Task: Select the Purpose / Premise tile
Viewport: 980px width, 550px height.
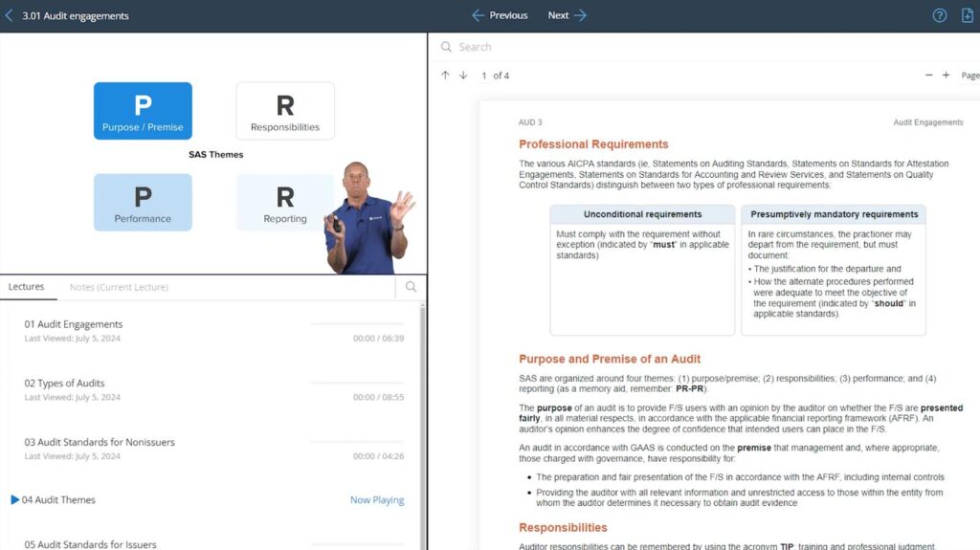Action: click(x=144, y=111)
